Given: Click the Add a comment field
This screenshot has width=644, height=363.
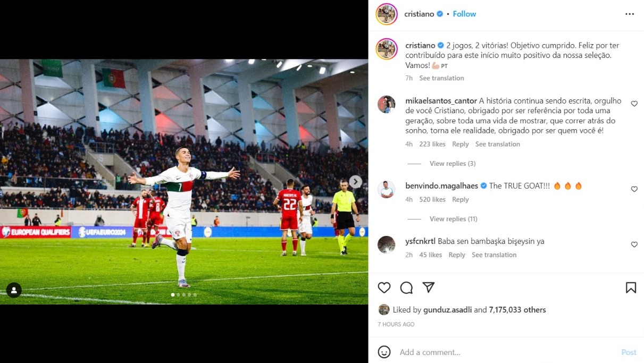Looking at the screenshot, I should [x=505, y=352].
